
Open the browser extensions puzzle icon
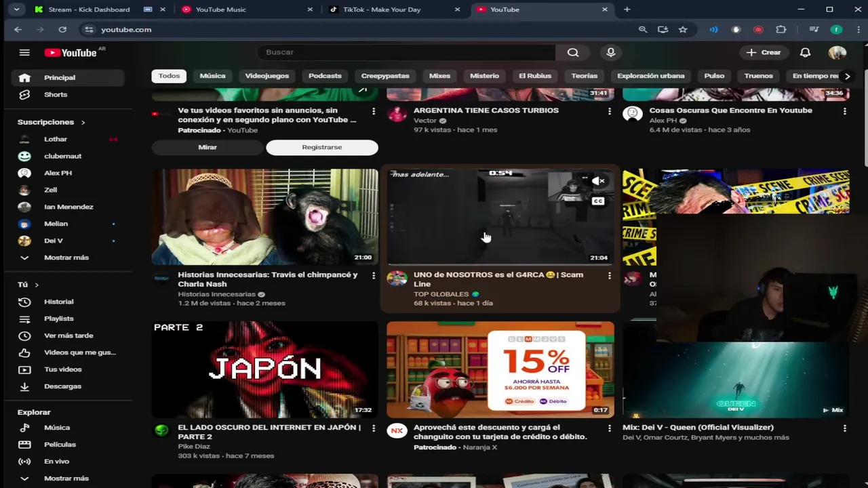click(x=781, y=29)
